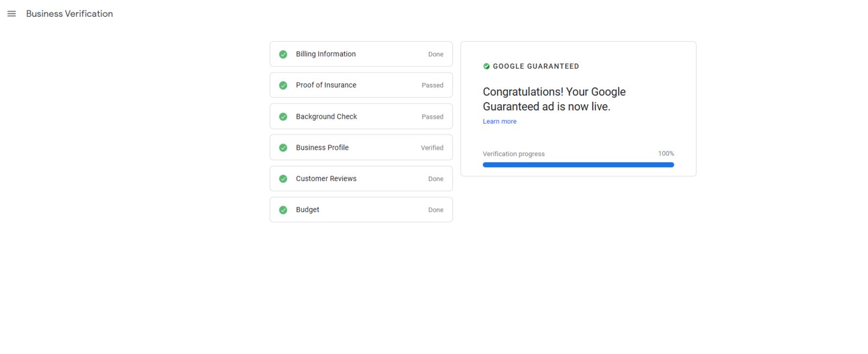Click the Passed label on Proof of Insurance
The height and width of the screenshot is (354, 868).
click(432, 85)
